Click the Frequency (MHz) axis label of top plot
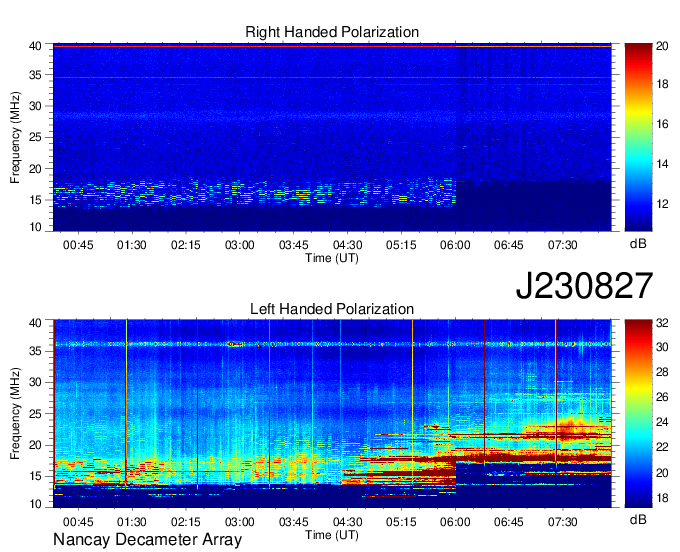This screenshot has height=552, width=680. pos(15,137)
